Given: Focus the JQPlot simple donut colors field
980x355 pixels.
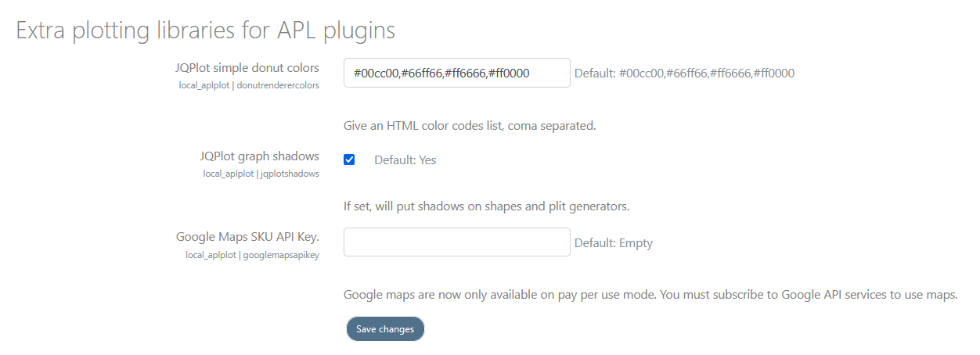Looking at the screenshot, I should 456,73.
